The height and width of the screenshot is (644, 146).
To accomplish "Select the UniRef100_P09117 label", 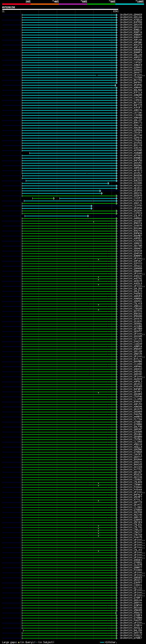I will click(131, 636).
